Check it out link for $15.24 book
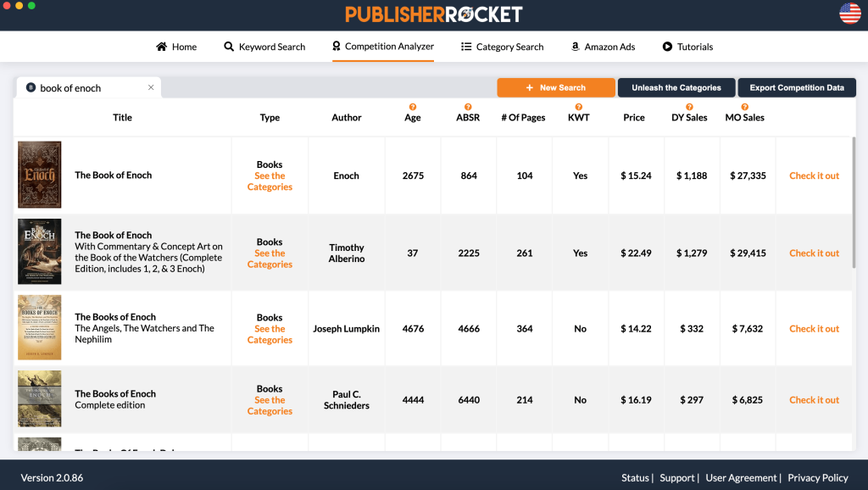Screen dimensions: 868x490 pos(814,175)
